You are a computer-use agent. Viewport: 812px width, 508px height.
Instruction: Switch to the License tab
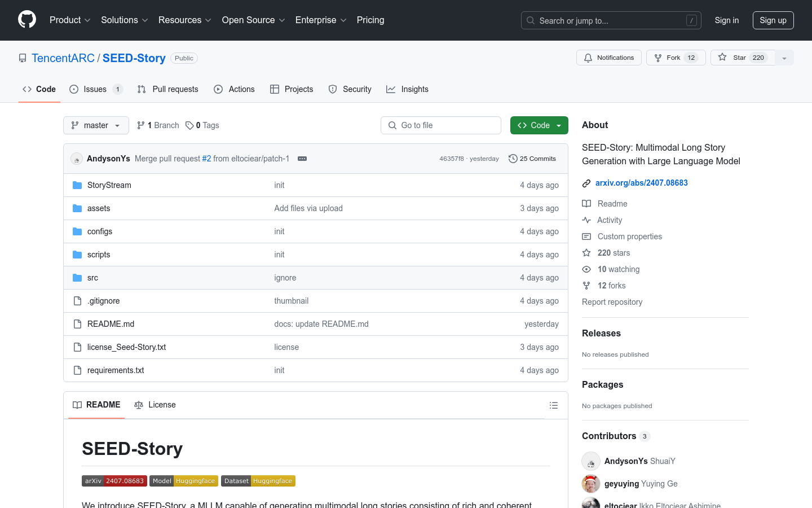pos(155,405)
